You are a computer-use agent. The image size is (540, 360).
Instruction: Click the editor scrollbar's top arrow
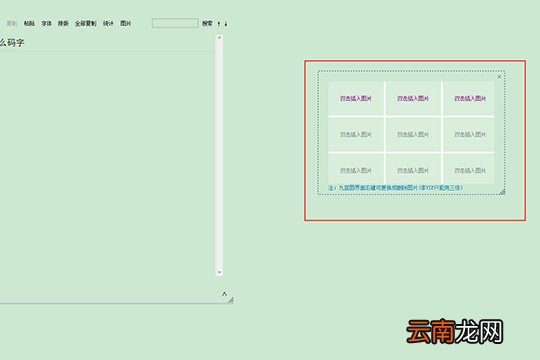click(x=219, y=37)
